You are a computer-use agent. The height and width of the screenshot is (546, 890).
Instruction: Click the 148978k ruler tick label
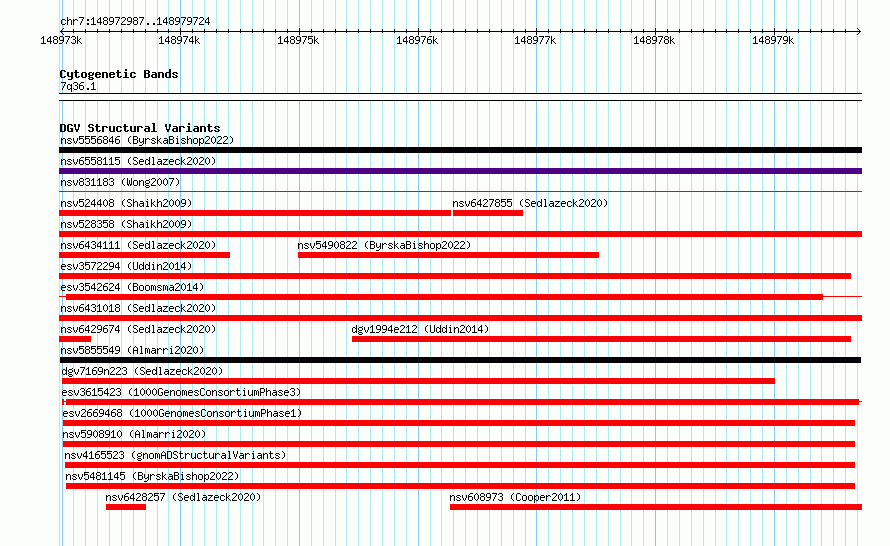[654, 41]
